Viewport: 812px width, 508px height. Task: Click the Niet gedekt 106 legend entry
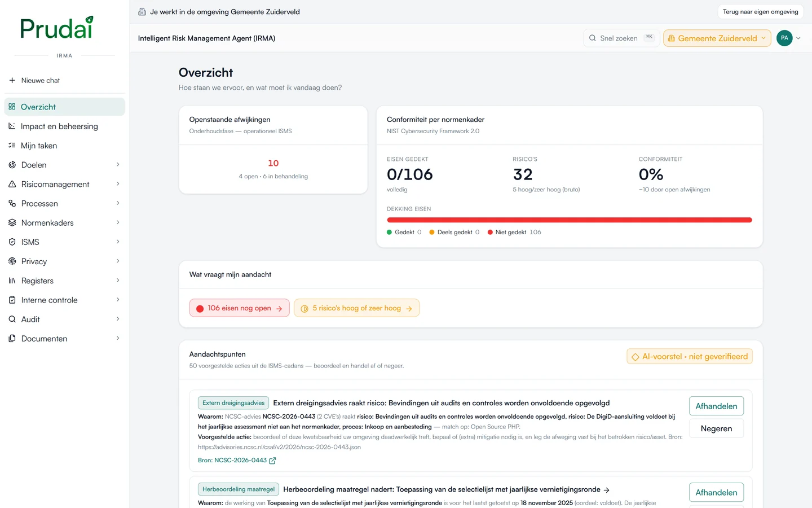pos(514,232)
